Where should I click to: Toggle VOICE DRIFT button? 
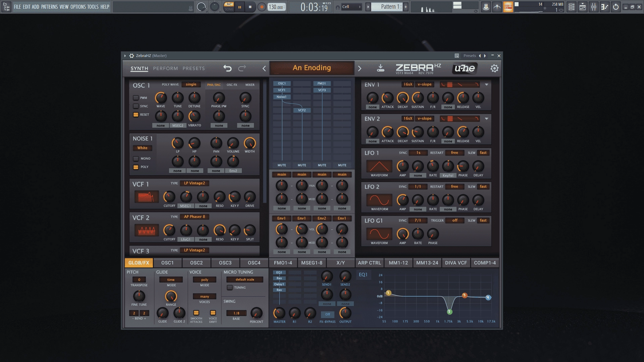213,313
